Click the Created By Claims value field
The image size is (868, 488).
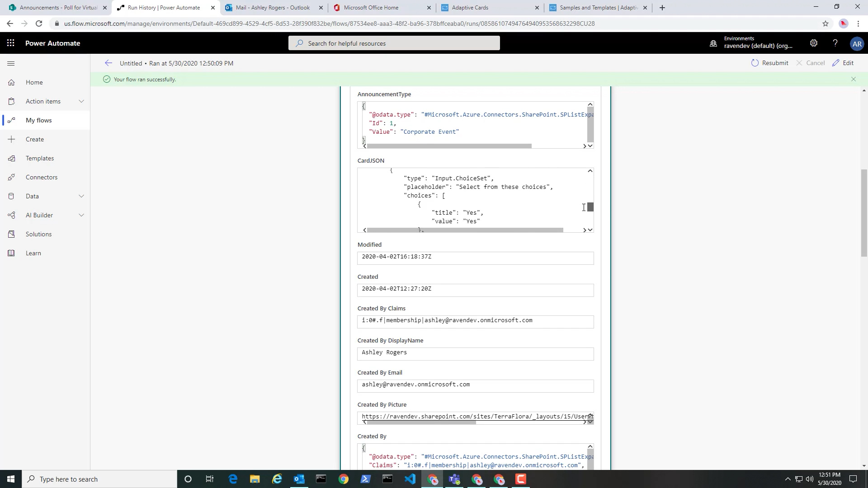pos(475,322)
